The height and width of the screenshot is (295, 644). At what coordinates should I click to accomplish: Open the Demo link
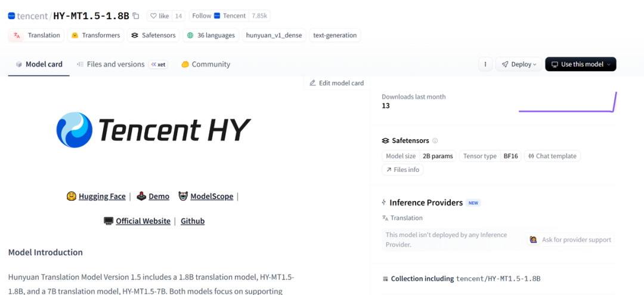pyautogui.click(x=159, y=196)
